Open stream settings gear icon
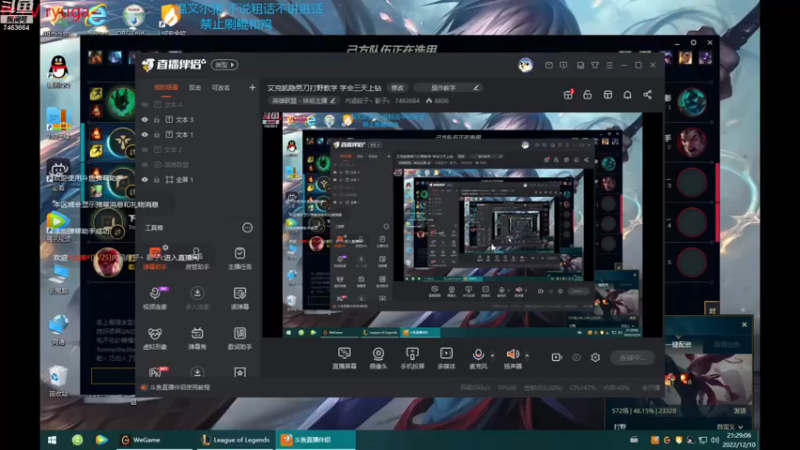The height and width of the screenshot is (450, 800). (595, 357)
